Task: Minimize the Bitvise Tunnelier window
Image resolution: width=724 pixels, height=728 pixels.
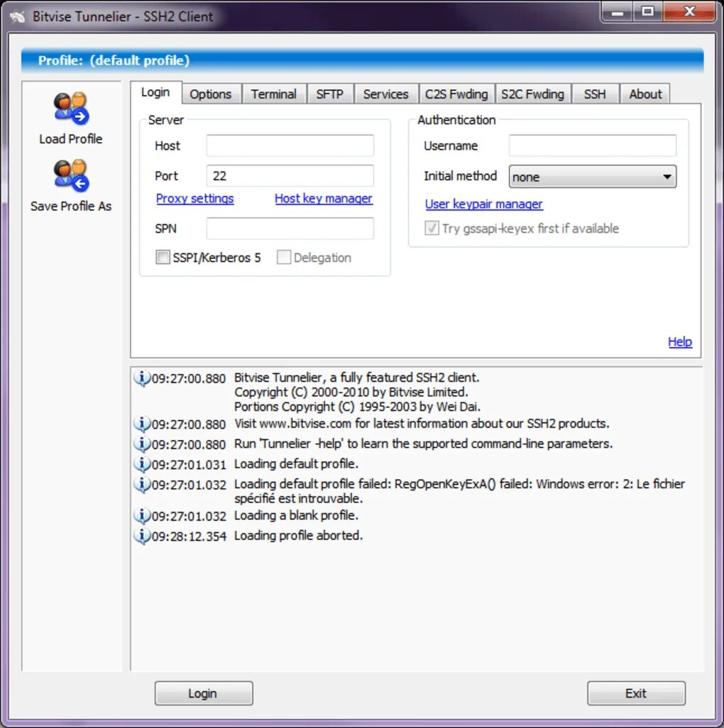Action: point(618,12)
